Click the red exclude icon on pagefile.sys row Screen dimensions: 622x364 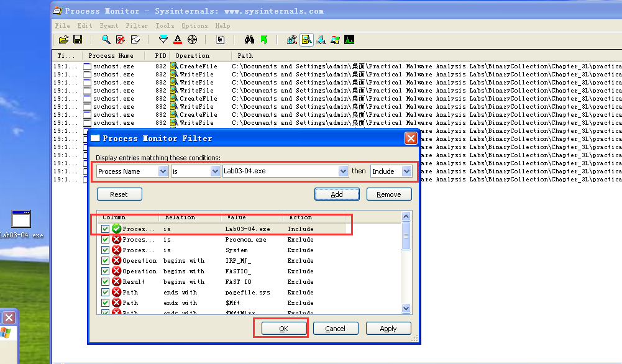pos(116,292)
